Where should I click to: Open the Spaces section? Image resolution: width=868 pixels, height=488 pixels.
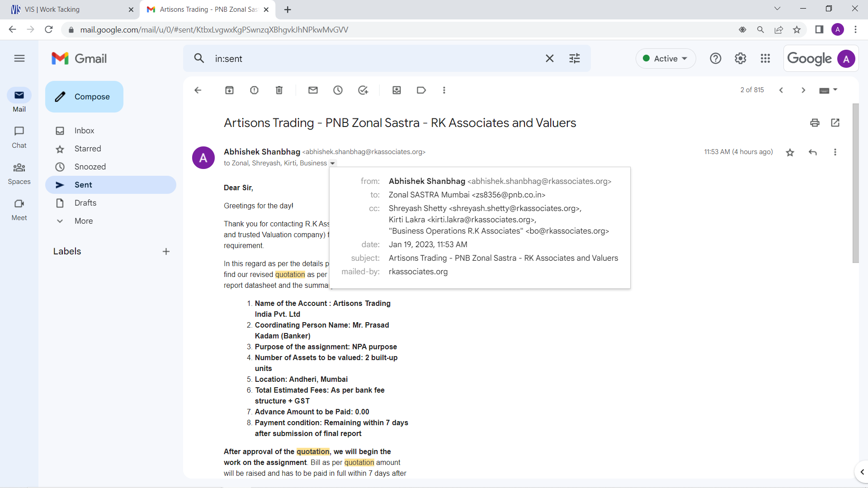pos(19,173)
